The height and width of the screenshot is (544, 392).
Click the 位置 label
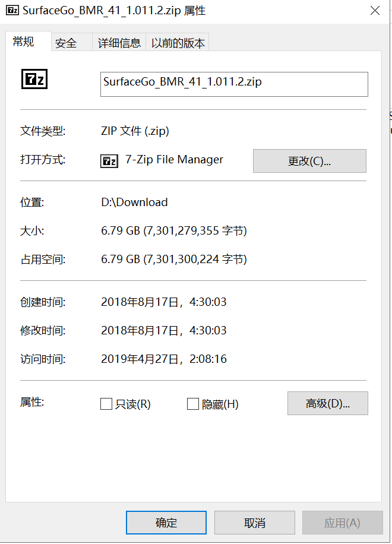pyautogui.click(x=32, y=203)
